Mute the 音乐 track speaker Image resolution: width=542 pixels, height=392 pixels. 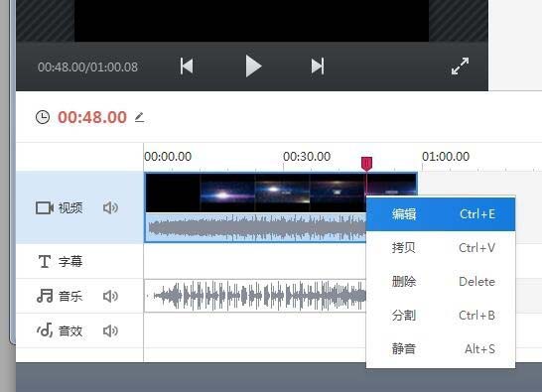[x=110, y=297]
